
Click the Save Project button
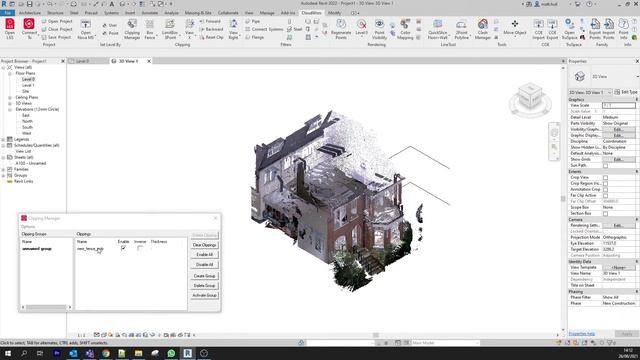pos(56,37)
